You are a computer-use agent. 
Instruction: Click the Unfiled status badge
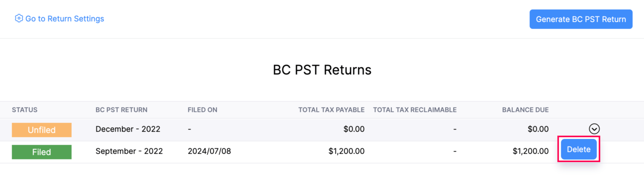tap(41, 129)
